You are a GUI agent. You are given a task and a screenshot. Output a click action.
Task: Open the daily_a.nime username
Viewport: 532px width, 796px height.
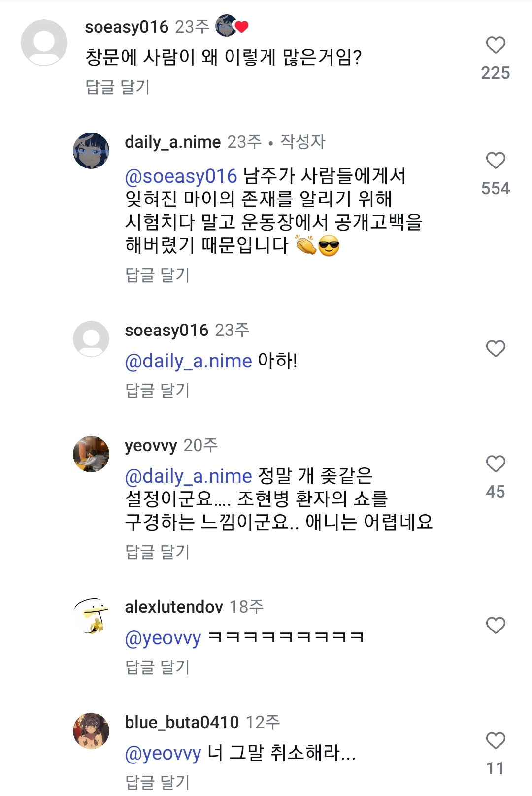[x=172, y=142]
